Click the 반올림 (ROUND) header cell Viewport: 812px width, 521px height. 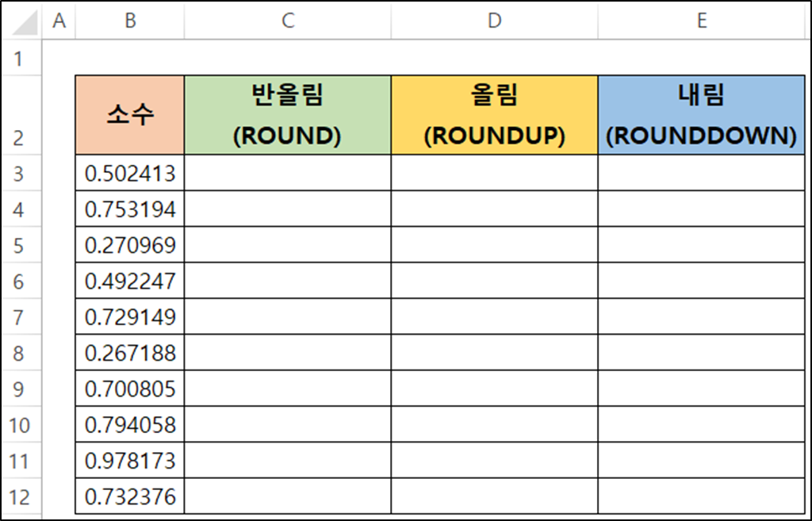click(287, 115)
